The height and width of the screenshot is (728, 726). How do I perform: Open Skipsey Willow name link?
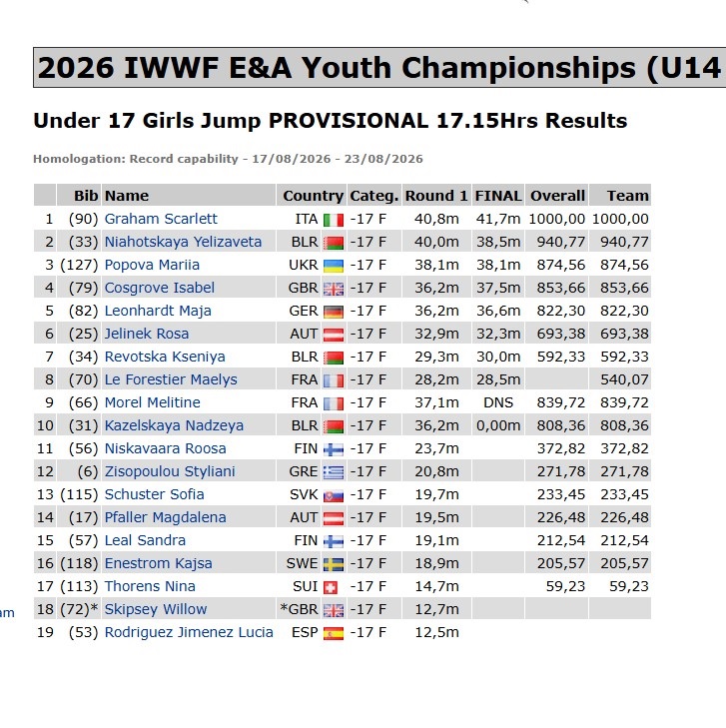[156, 609]
